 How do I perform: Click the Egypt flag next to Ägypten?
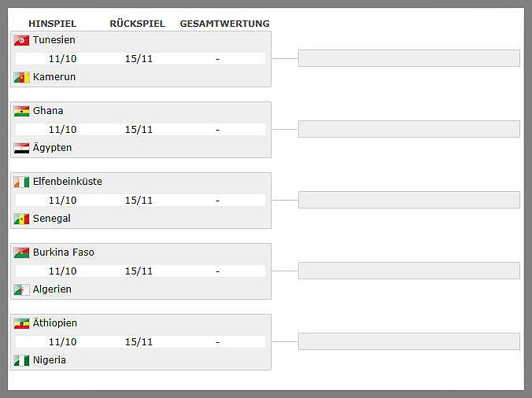pos(21,148)
